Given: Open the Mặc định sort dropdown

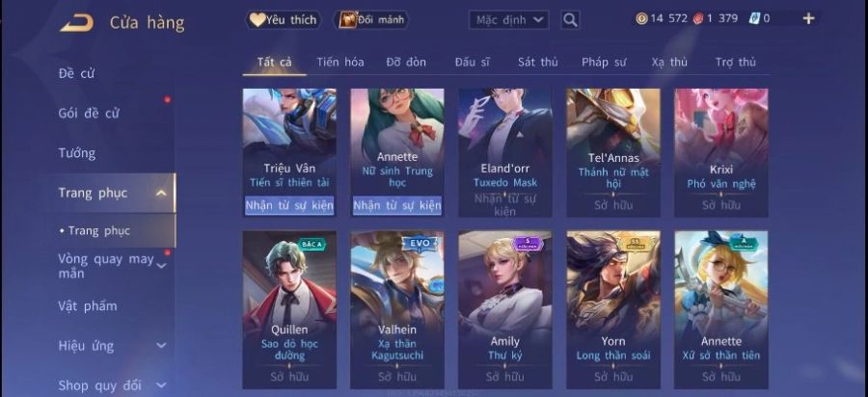Looking at the screenshot, I should click(x=508, y=20).
